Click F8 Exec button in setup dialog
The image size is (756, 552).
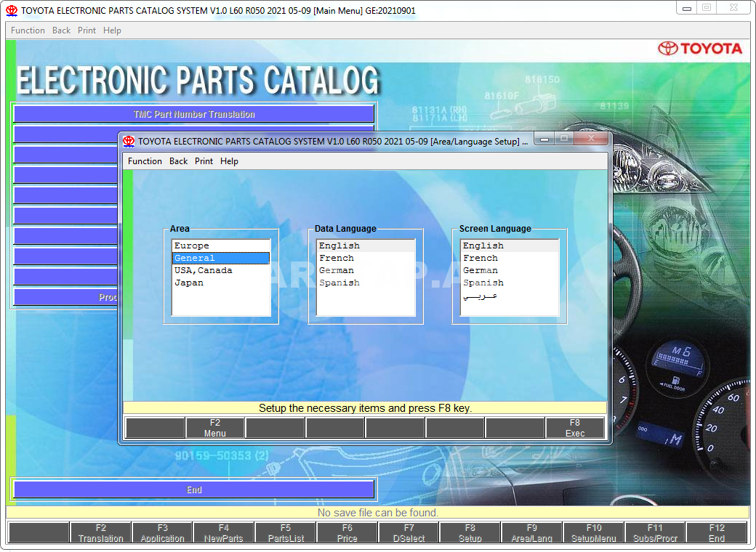click(575, 428)
